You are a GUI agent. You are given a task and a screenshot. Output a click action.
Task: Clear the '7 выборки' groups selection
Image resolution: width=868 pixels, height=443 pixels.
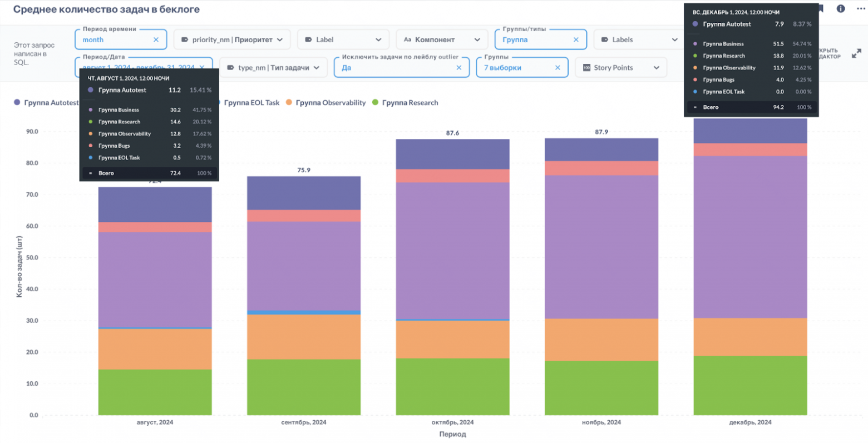click(558, 68)
